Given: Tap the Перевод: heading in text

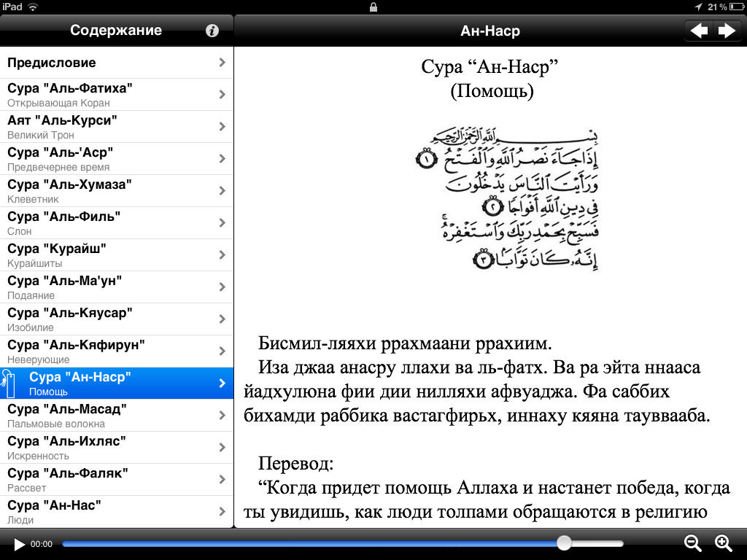Looking at the screenshot, I should click(296, 463).
